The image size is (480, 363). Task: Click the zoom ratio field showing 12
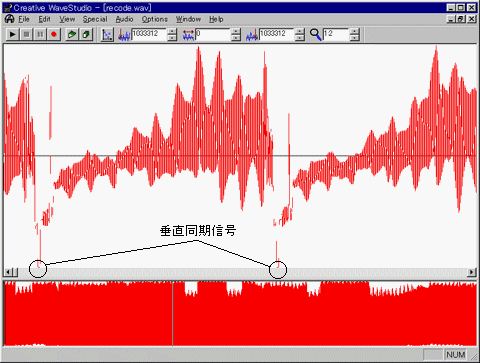pyautogui.click(x=336, y=34)
